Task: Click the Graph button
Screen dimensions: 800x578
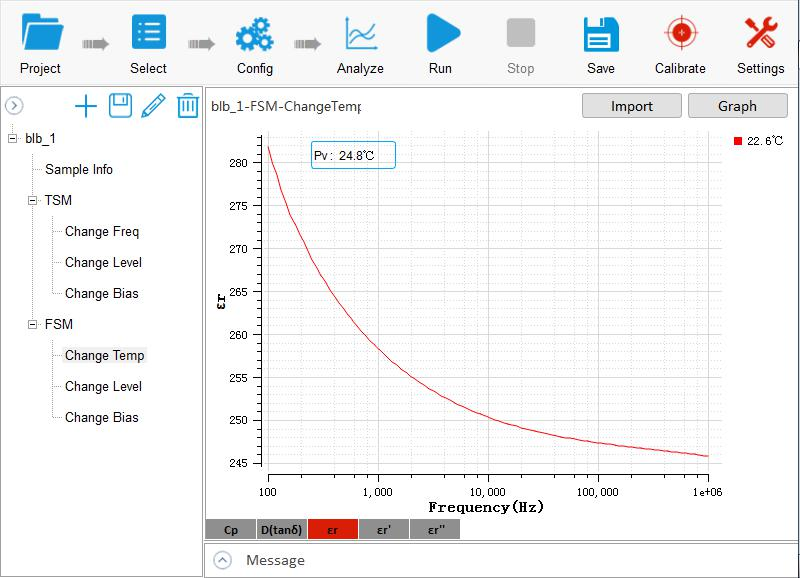Action: click(x=737, y=106)
